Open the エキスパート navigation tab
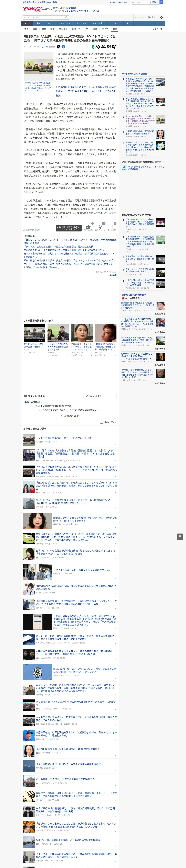This screenshot has height=868, width=186. [x=64, y=23]
